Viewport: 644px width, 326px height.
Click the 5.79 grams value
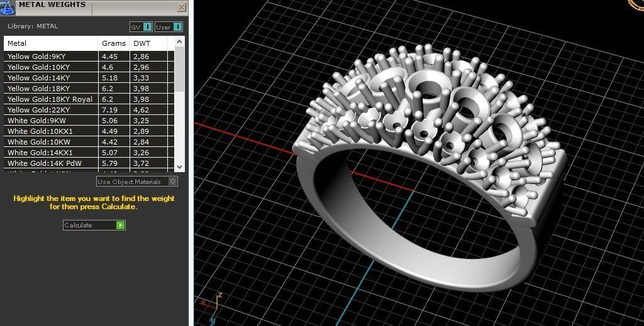109,163
